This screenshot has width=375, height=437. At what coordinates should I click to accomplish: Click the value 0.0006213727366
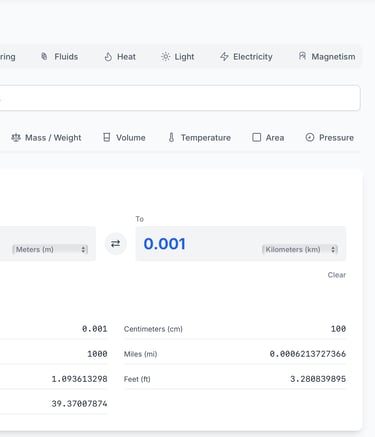coord(308,354)
